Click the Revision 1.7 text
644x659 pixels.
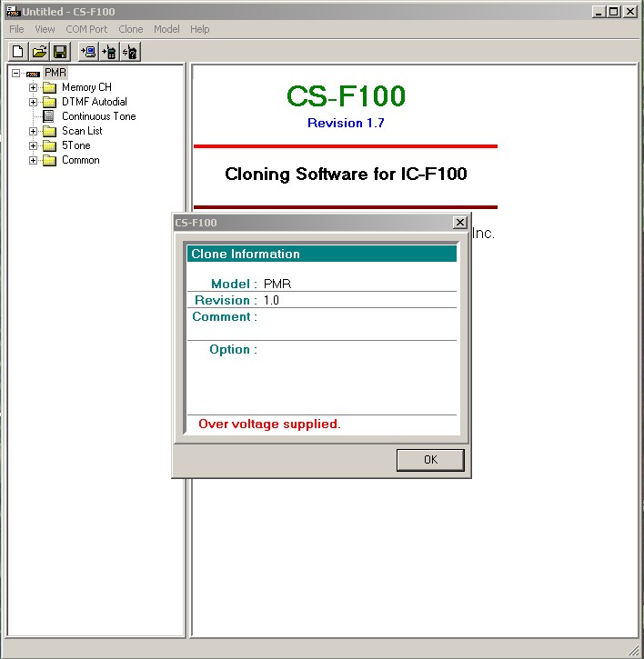(x=346, y=123)
